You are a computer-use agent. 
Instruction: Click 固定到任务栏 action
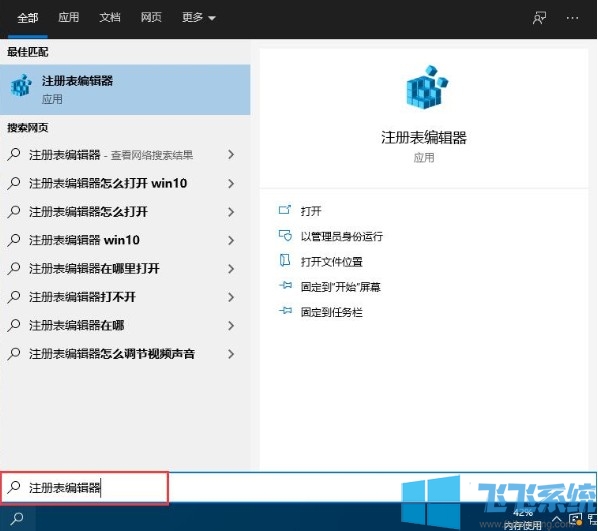tap(331, 312)
